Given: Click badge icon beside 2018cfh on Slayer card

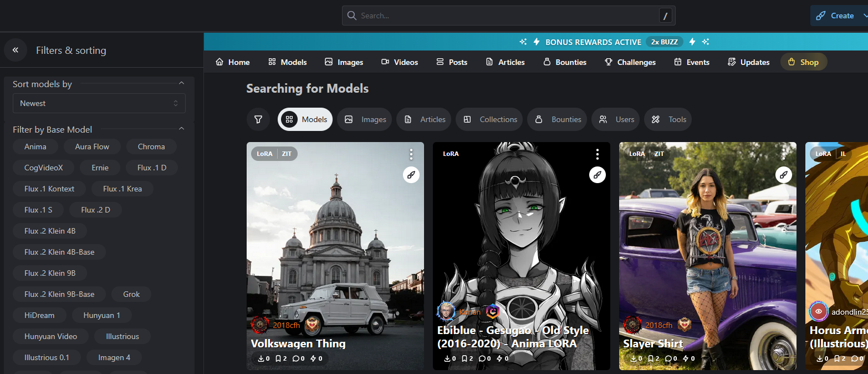Looking at the screenshot, I should point(685,325).
